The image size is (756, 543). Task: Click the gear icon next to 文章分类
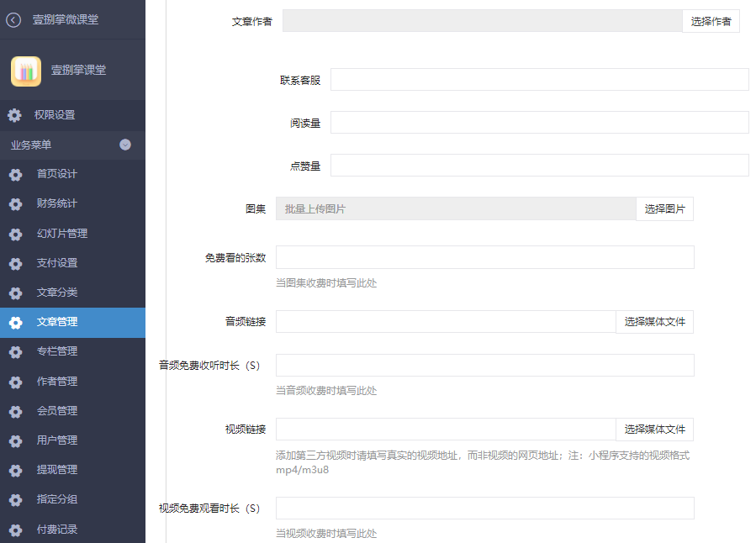coord(15,293)
